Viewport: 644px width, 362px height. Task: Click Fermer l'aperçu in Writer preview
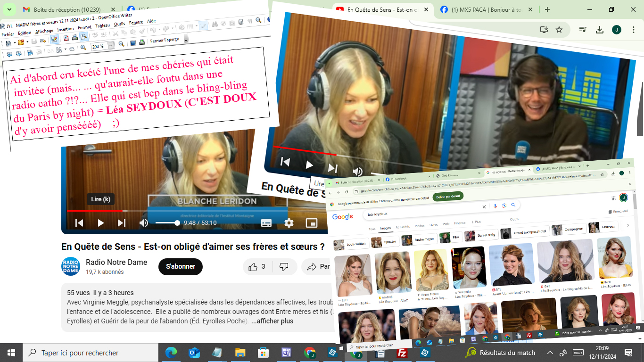pos(165,41)
